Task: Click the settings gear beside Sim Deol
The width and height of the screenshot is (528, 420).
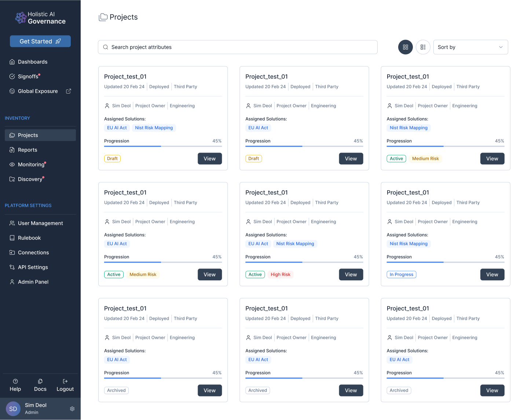Action: 72,409
